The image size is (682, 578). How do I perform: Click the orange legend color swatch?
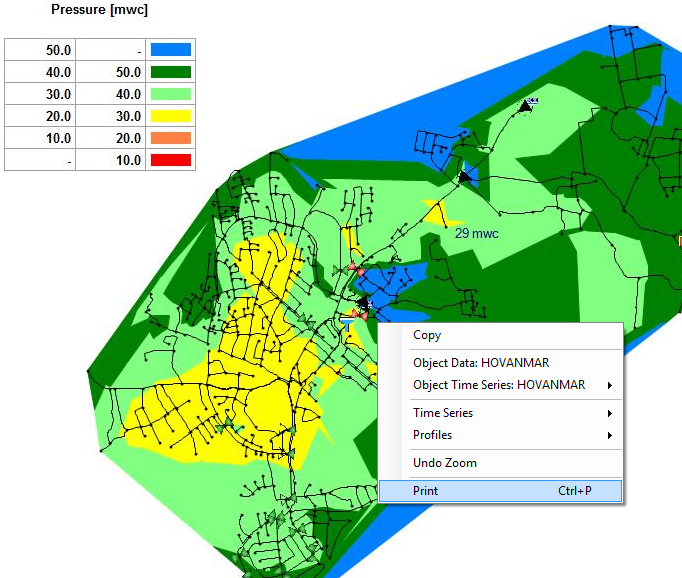(171, 138)
